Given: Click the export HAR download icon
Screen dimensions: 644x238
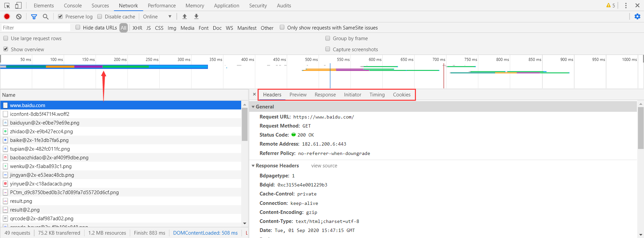Looking at the screenshot, I should pyautogui.click(x=197, y=16).
